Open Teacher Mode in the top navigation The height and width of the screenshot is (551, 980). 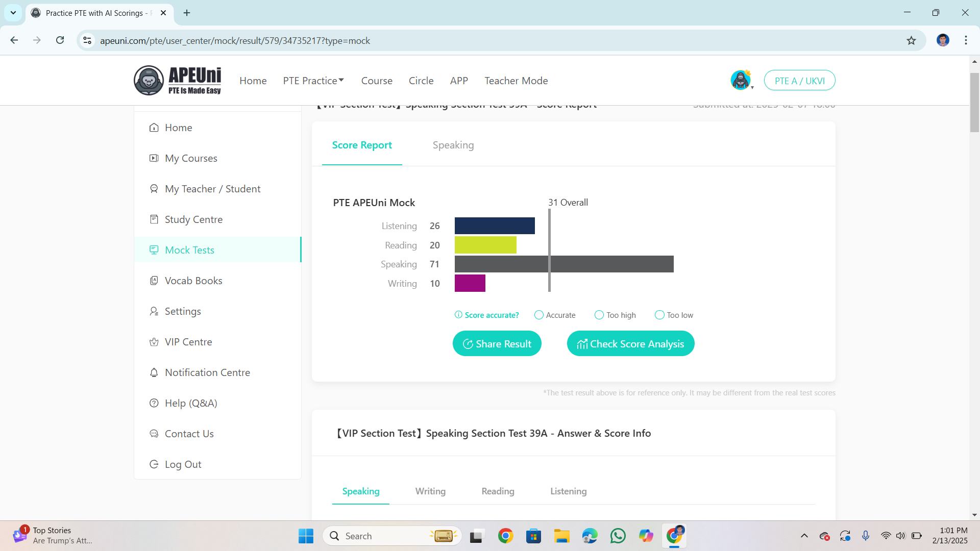point(516,81)
